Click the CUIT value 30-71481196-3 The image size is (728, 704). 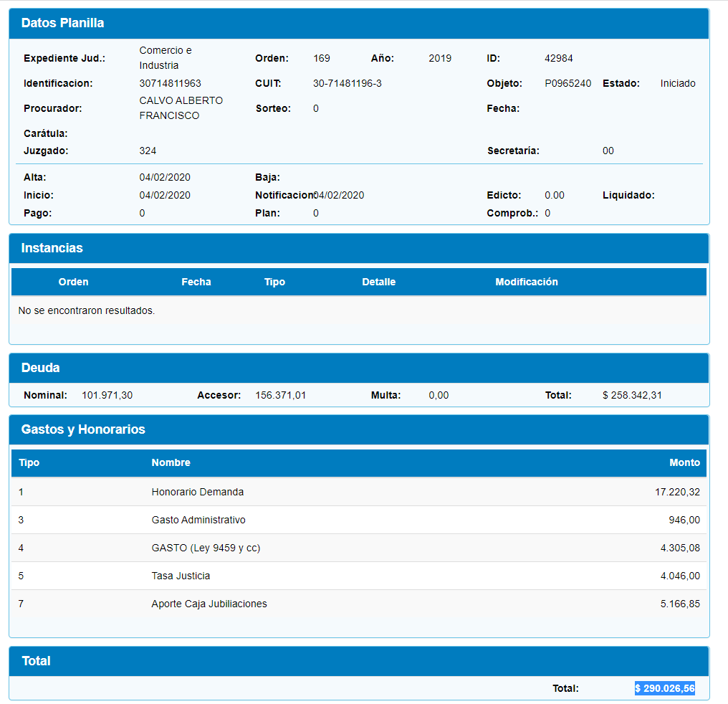pos(347,83)
